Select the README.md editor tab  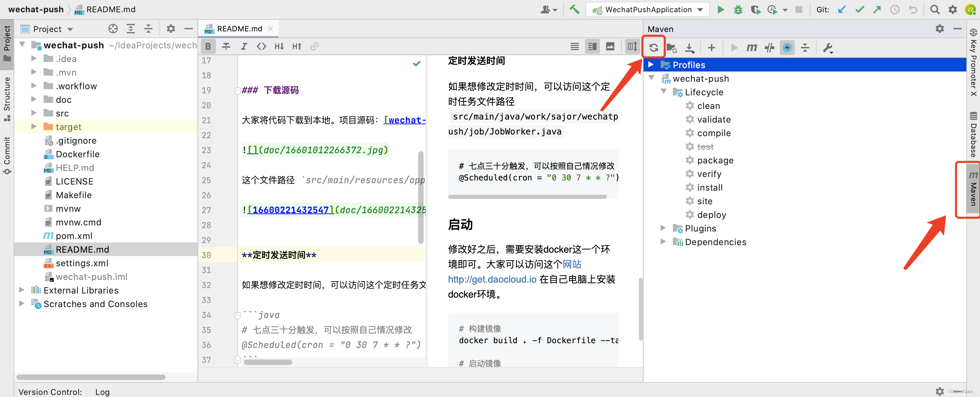(239, 29)
